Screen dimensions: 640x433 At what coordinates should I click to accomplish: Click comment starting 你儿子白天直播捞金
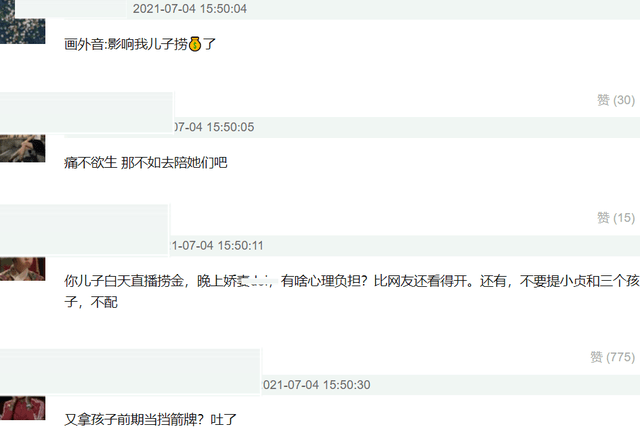[x=352, y=291]
